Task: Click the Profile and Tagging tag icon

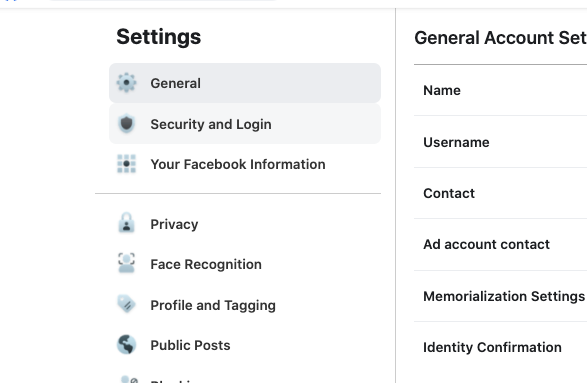Action: pyautogui.click(x=127, y=304)
